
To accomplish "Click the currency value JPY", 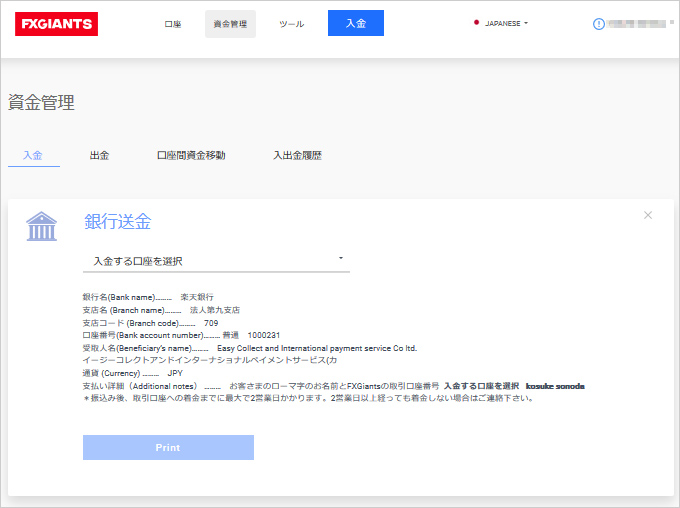I will [175, 373].
